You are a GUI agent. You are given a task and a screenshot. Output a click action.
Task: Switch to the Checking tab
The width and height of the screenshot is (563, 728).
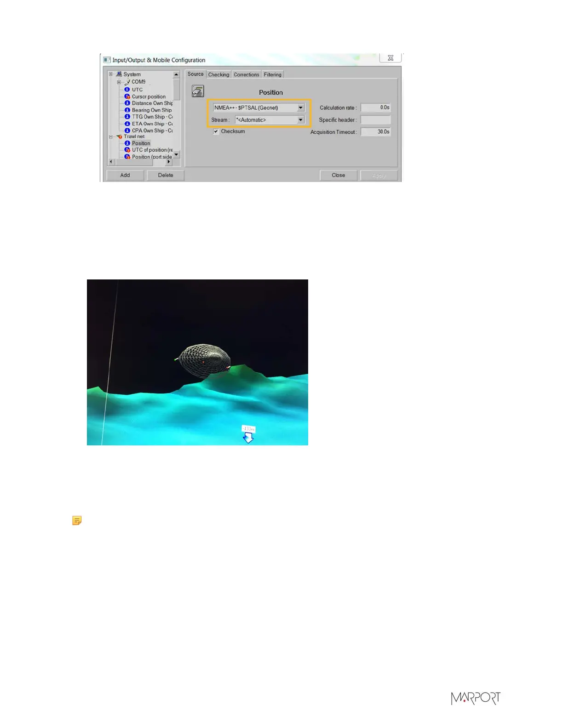point(218,74)
